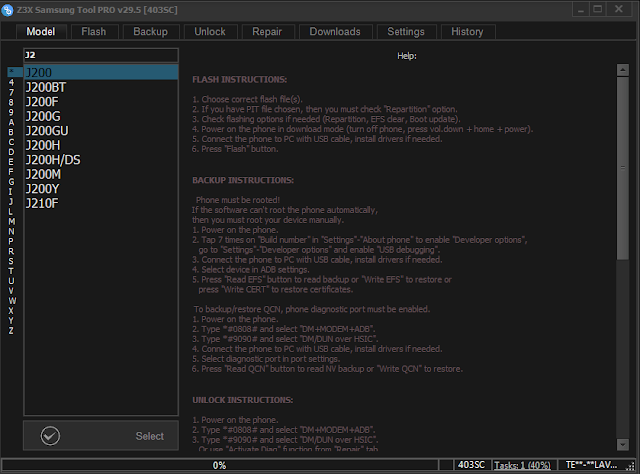The width and height of the screenshot is (640, 474).
Task: Click the Z3X application logo icon
Action: tap(7, 10)
